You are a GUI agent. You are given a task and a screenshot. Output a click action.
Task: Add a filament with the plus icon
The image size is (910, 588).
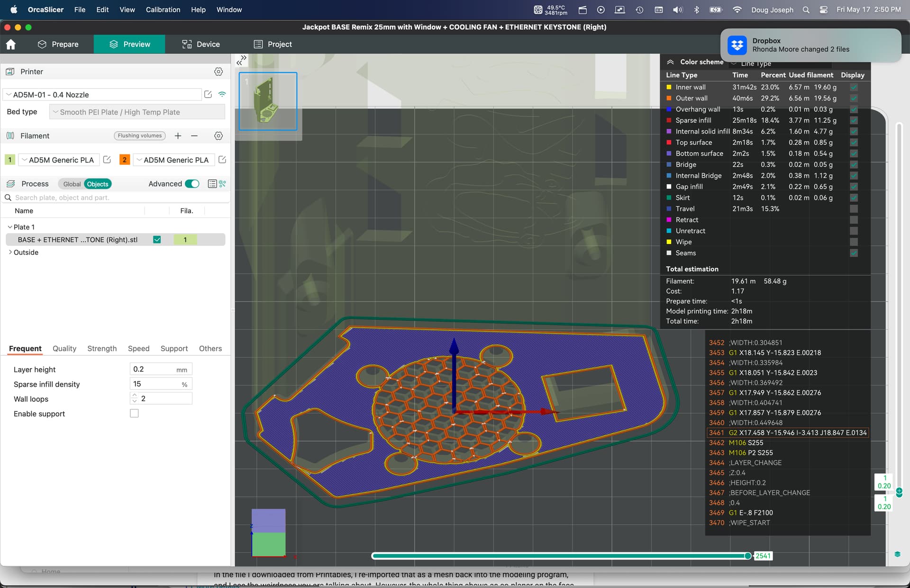(x=178, y=136)
